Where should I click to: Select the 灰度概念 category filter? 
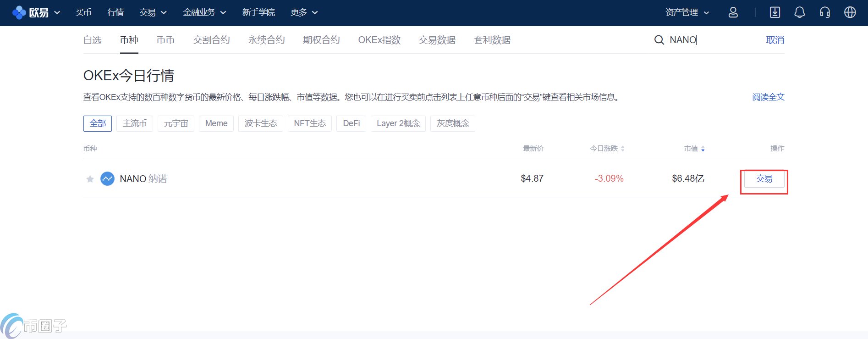(x=453, y=123)
